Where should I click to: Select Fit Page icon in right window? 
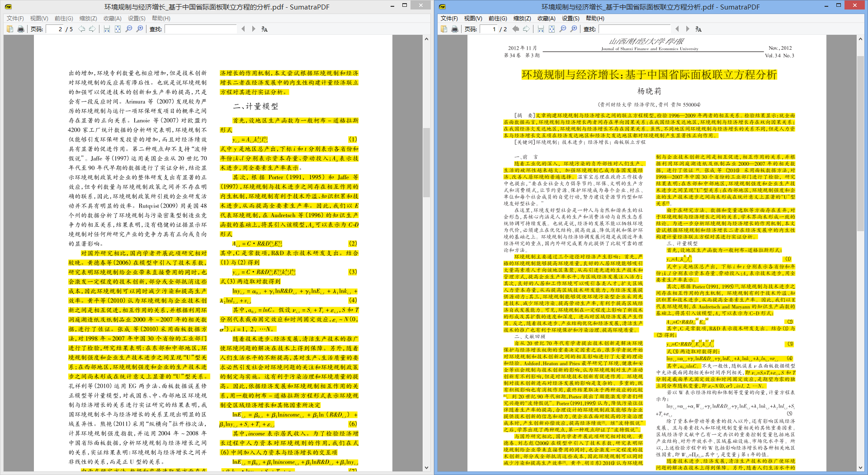click(552, 29)
